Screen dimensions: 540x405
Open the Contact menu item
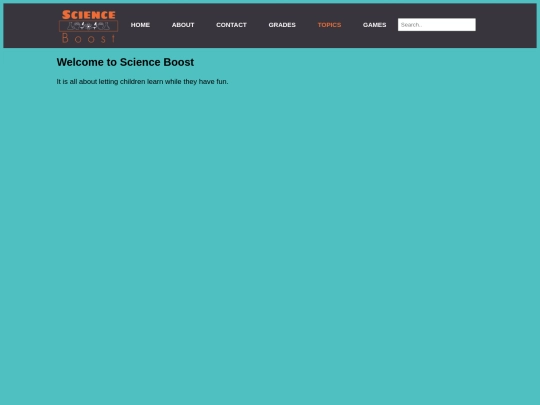231,25
